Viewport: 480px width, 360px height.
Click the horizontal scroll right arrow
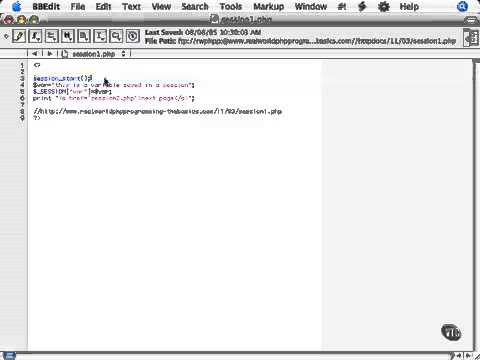[468, 356]
